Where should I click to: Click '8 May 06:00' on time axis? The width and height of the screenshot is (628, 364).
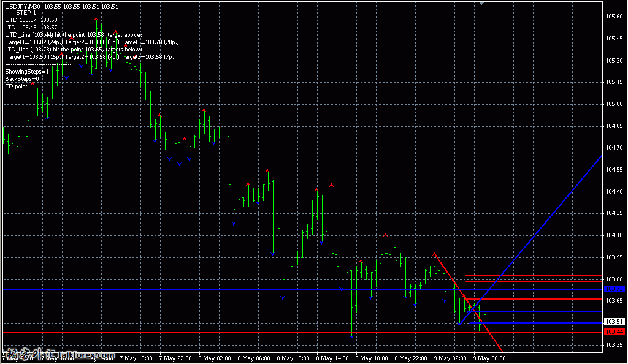[254, 358]
